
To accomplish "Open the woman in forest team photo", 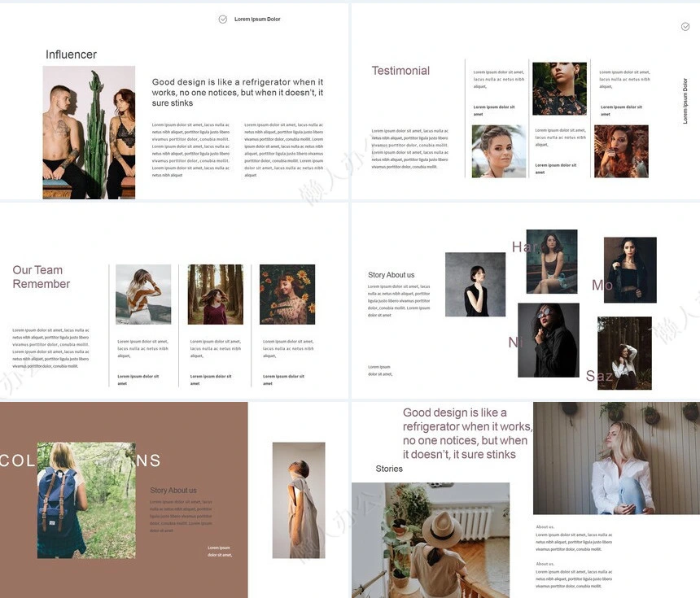I will 215,295.
